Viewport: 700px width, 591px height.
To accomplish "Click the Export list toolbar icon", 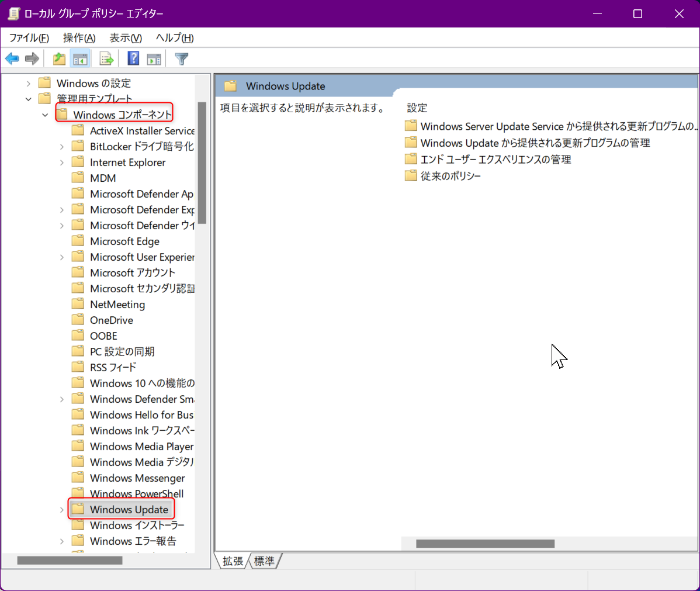I will point(106,58).
